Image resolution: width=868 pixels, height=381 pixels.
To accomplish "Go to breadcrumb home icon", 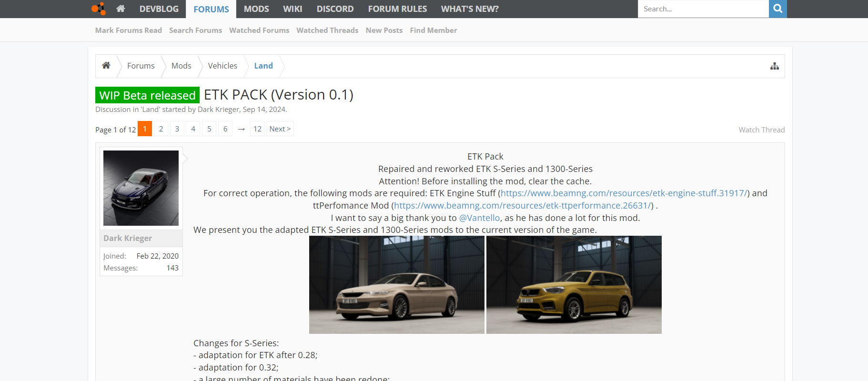I will 106,66.
